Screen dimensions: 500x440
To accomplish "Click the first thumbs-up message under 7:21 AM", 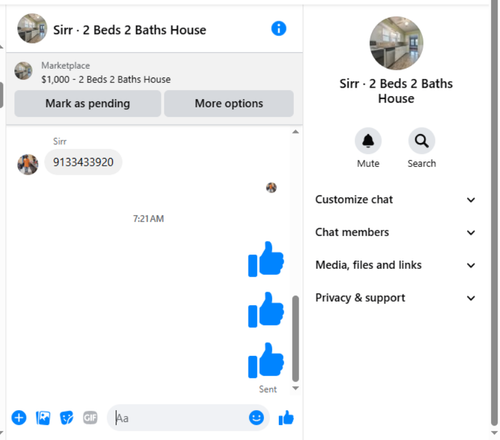I will (x=266, y=259).
